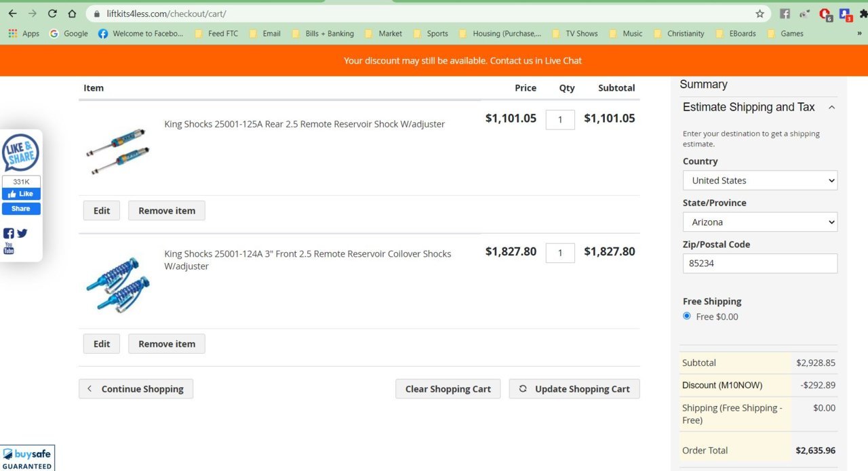868x471 pixels.
Task: Open the Welcome to Facebook bookmark
Action: pyautogui.click(x=140, y=33)
